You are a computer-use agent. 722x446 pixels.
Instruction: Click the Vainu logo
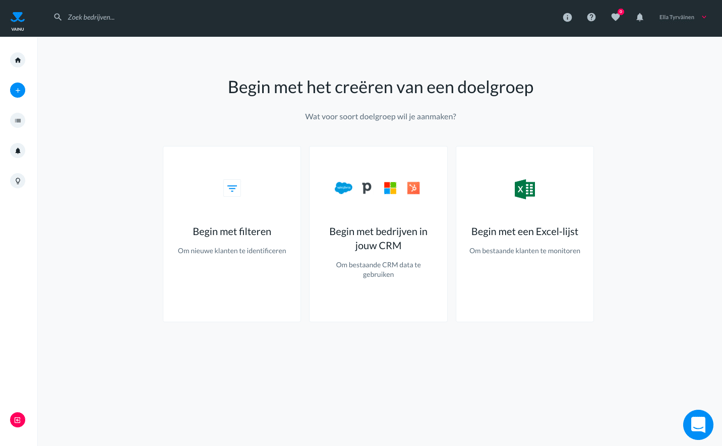(x=17, y=19)
